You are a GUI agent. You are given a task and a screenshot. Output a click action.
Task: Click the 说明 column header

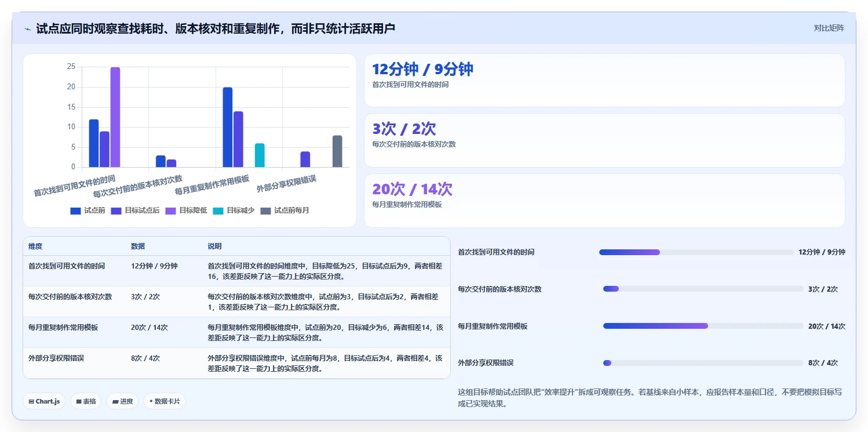pos(215,246)
